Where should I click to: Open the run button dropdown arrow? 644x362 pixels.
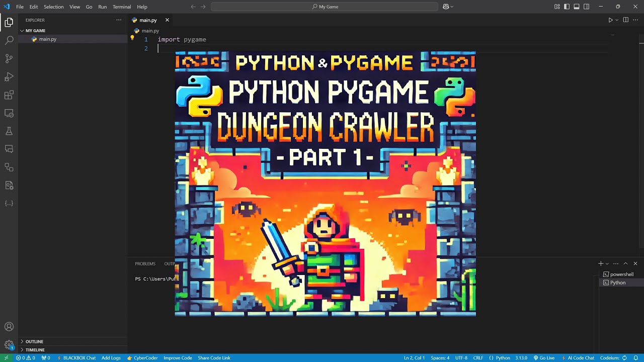click(x=617, y=20)
